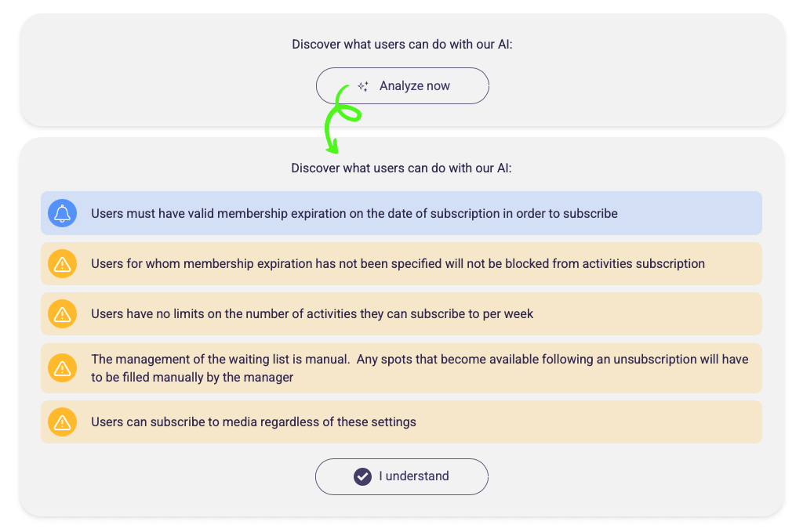This screenshot has height=532, width=803.
Task: Click the 'no limits on activities per week' text
Action: (312, 314)
